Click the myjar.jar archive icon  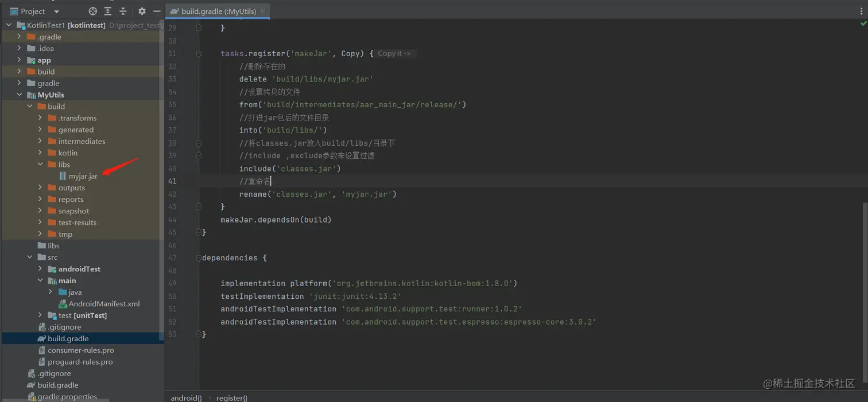(x=63, y=176)
